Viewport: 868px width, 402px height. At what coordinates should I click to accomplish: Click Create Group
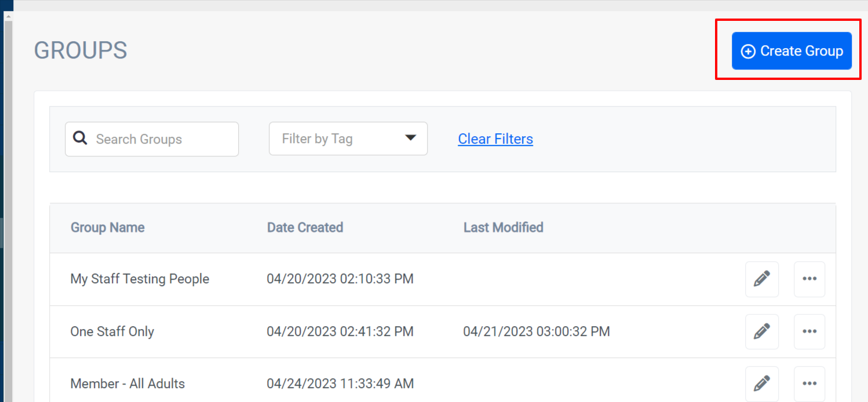pos(792,51)
